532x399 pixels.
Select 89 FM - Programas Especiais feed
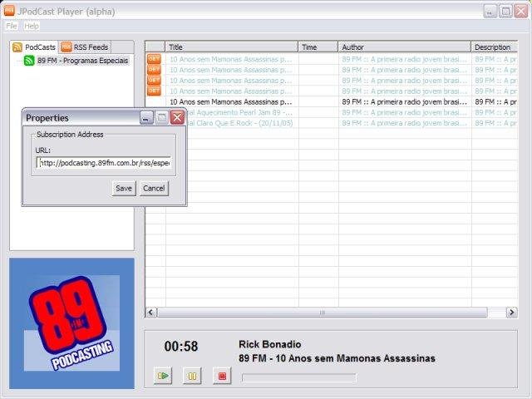tap(83, 61)
